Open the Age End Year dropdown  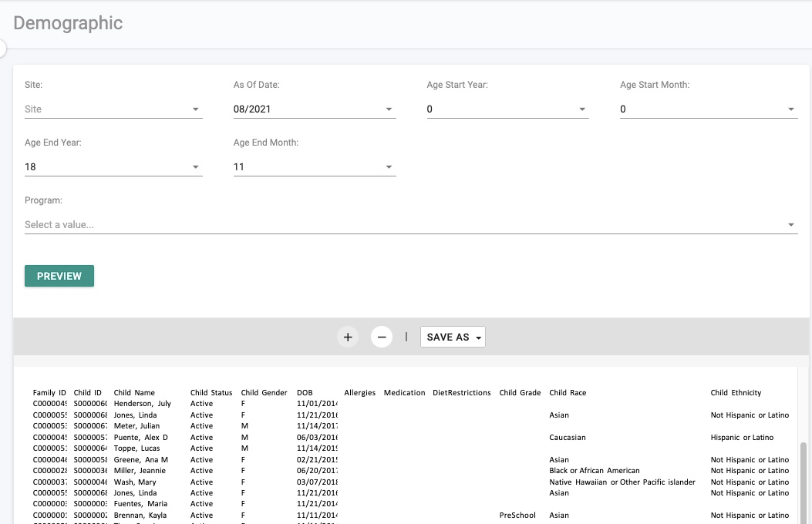tap(113, 167)
